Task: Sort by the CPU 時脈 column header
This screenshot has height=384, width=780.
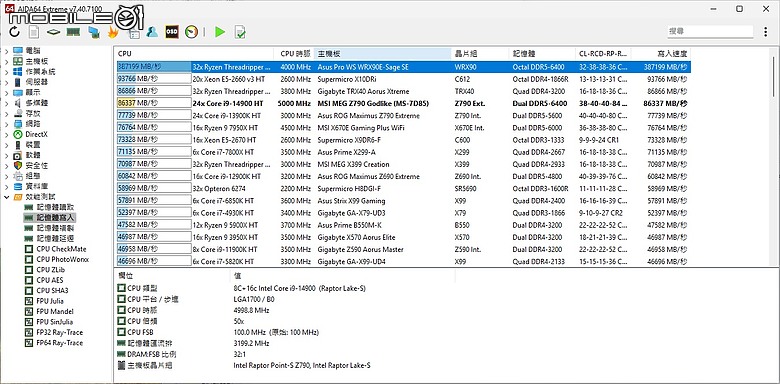Action: point(294,54)
